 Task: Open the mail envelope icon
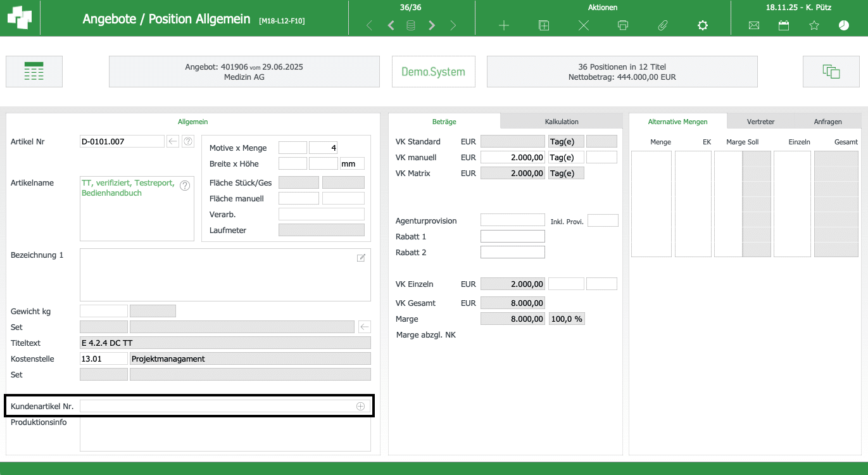click(x=753, y=26)
